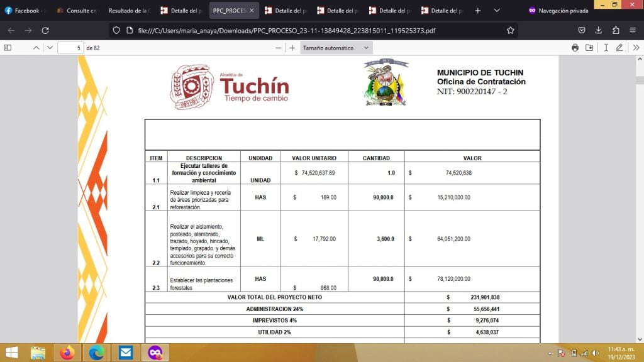Click the tracking protection shield icon

pos(116,30)
